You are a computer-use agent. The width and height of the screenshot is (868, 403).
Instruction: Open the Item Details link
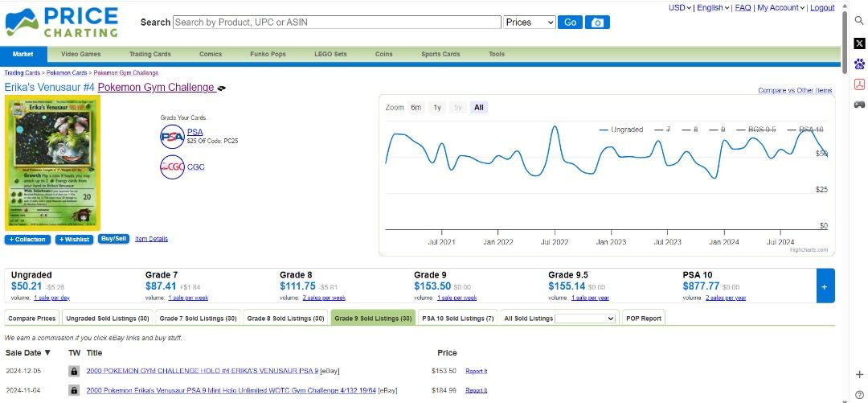pyautogui.click(x=152, y=239)
